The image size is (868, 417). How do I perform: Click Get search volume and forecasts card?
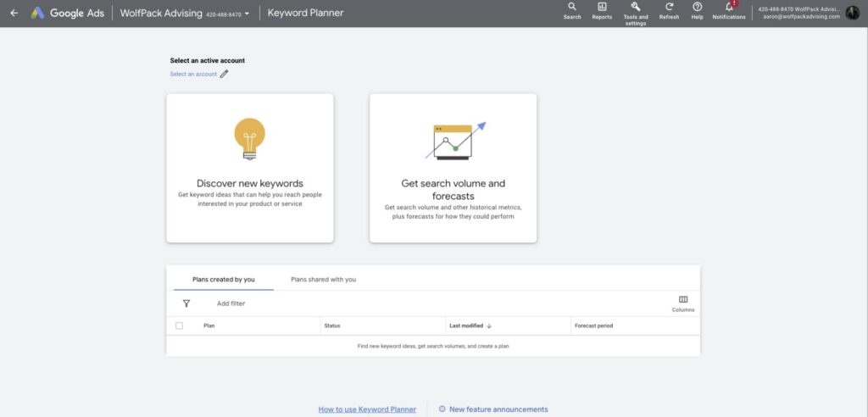[453, 168]
